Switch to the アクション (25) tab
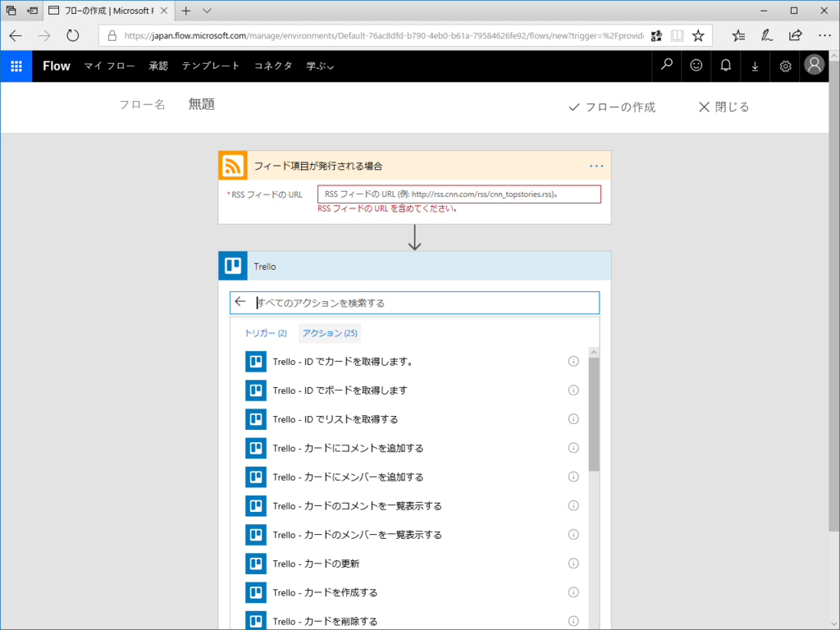 click(330, 333)
